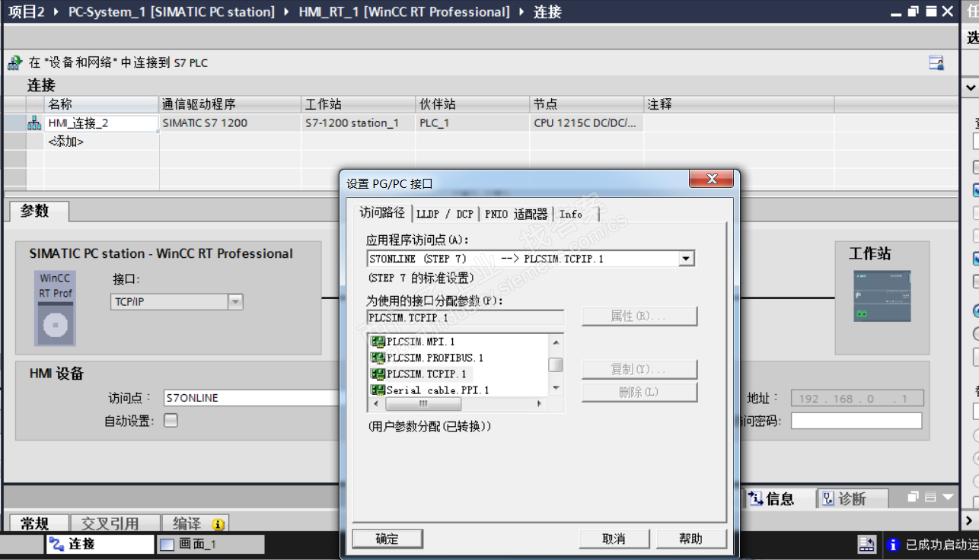This screenshot has height=560, width=979.
Task: Switch to the PNIO 适配器 tab
Action: [x=516, y=214]
